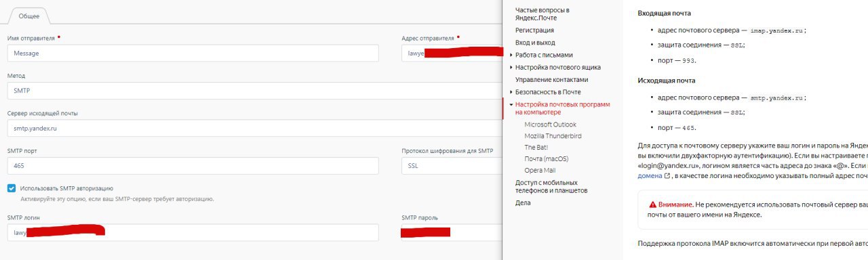Select The Bat! in the sidebar
The width and height of the screenshot is (868, 260).
[x=536, y=147]
